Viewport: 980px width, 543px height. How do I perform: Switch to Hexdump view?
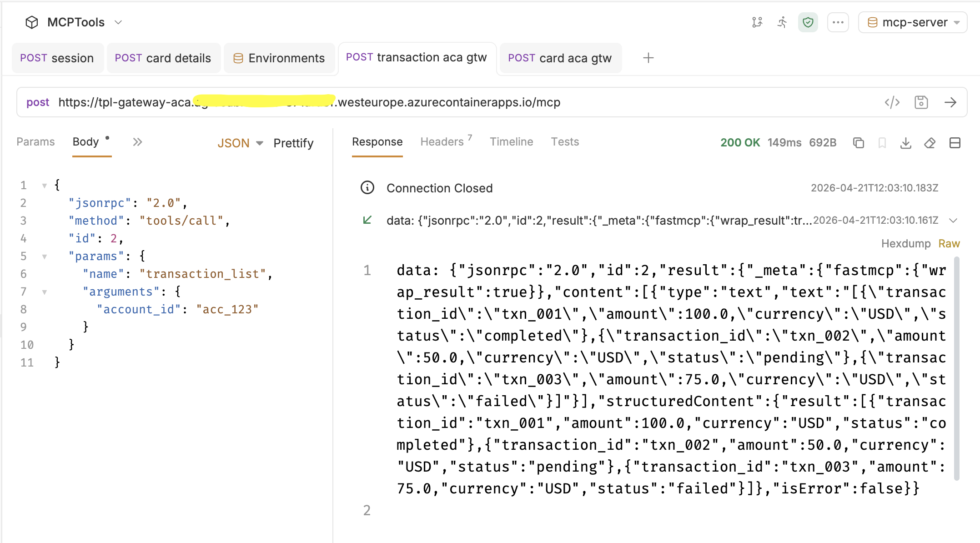point(906,244)
